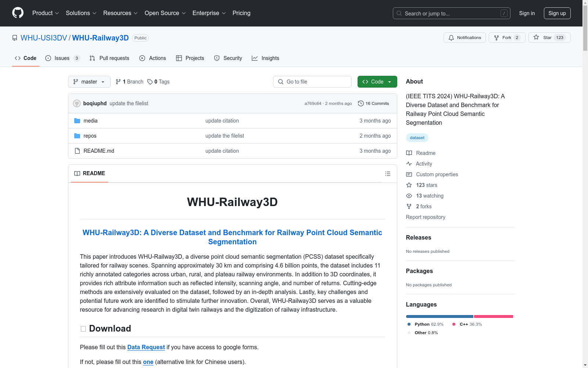Click the Packages heading link

pos(419,271)
